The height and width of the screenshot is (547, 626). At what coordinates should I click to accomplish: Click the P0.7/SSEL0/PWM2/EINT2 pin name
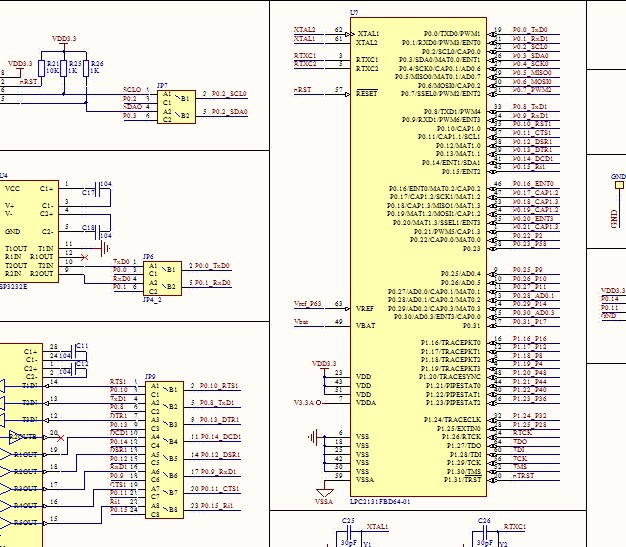point(441,93)
